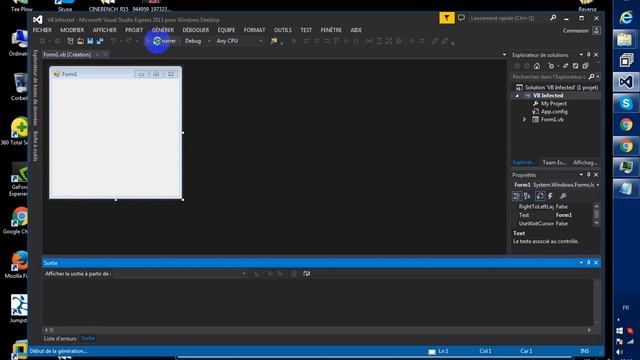Open the DÉBOGUER menu

click(x=196, y=30)
